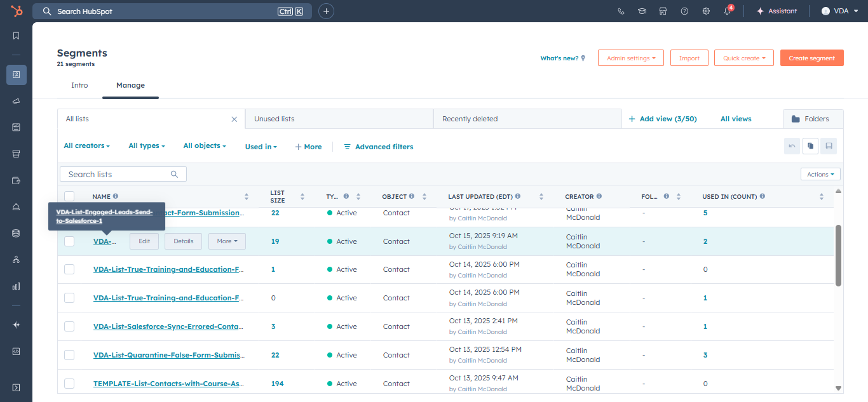Viewport: 868px width, 402px height.
Task: Open the Reporting bar-chart sidebar icon
Action: 16,286
